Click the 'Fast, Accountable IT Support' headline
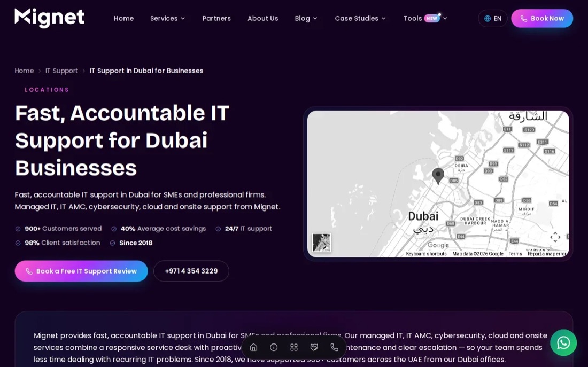588x367 pixels. coord(122,140)
